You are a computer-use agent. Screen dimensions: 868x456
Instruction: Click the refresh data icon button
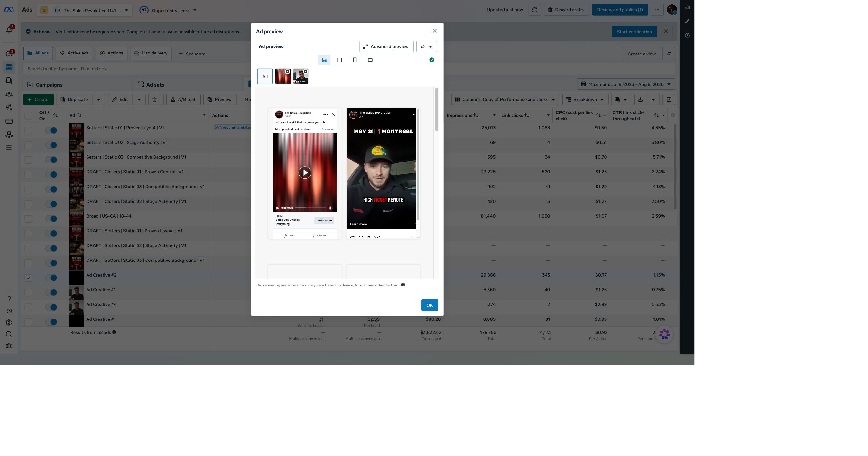coord(534,10)
